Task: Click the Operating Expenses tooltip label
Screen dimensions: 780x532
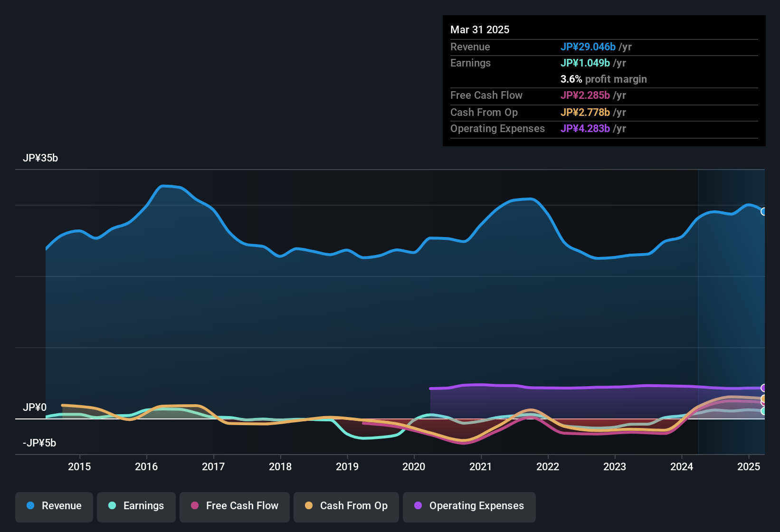Action: (x=497, y=128)
